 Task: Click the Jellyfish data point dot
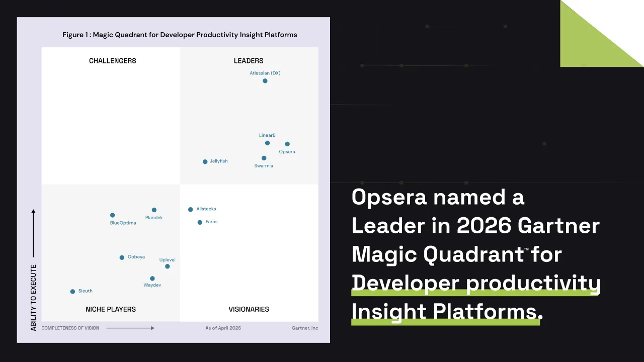(205, 162)
